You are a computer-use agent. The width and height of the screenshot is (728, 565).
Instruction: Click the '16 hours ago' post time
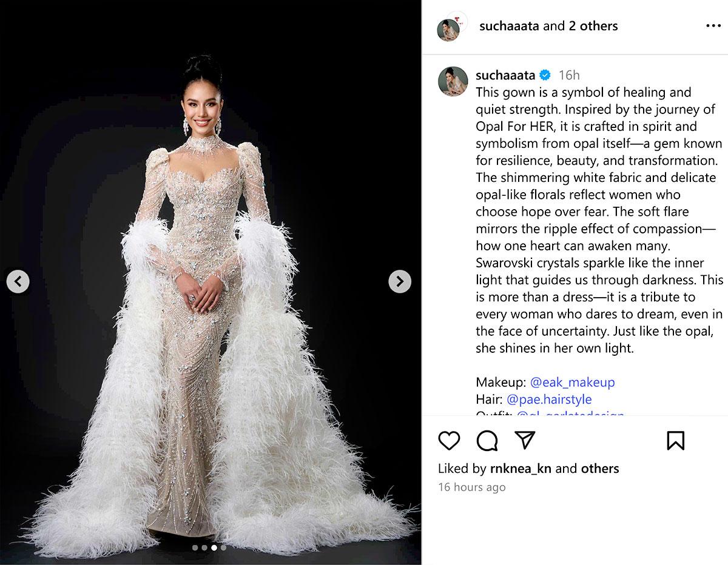click(471, 487)
